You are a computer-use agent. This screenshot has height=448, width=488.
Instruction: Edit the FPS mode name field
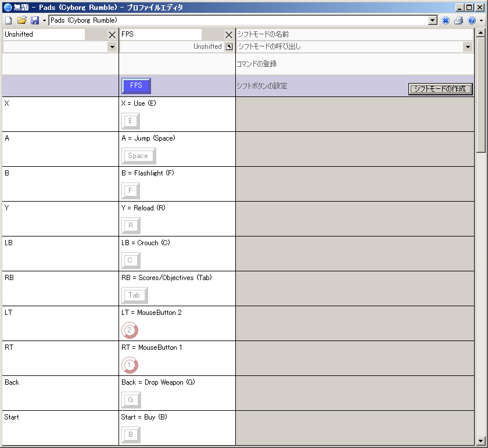point(161,34)
